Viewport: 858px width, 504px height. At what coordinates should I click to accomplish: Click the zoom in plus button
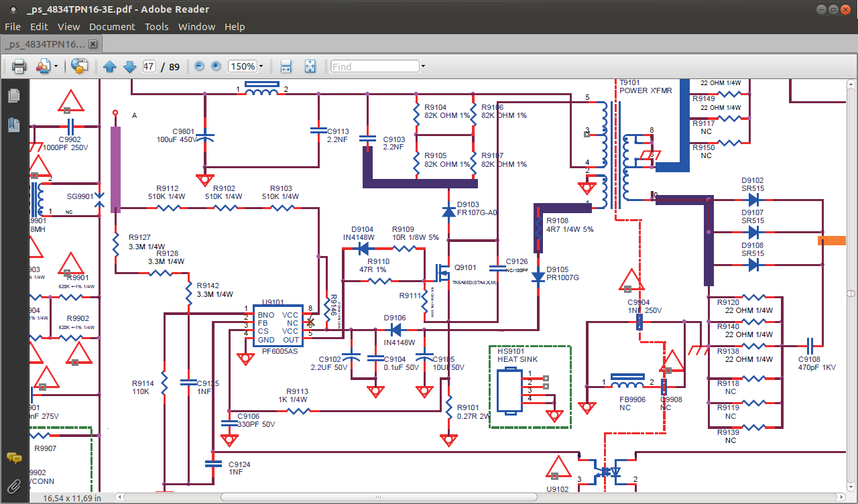pos(216,66)
